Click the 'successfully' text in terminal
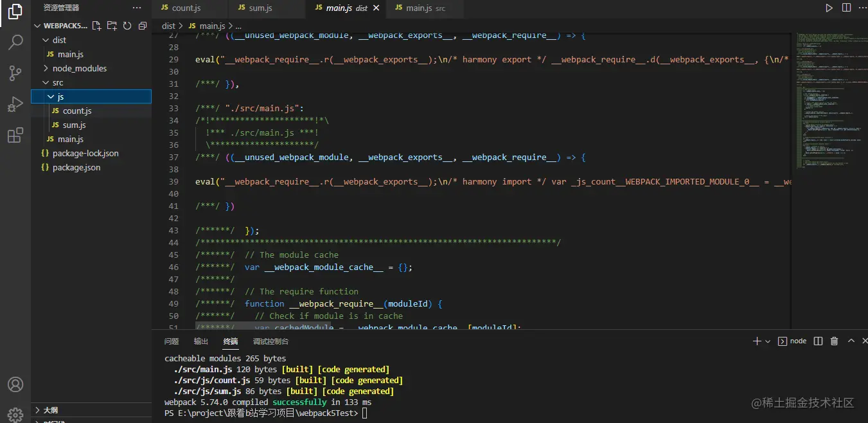The width and height of the screenshot is (868, 423). pos(299,402)
